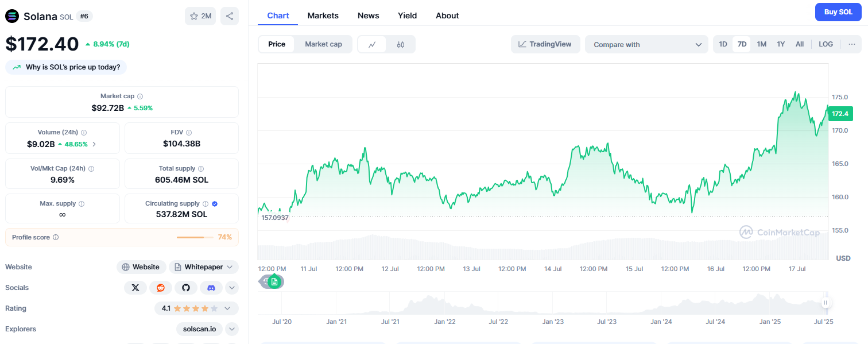The height and width of the screenshot is (344, 868).
Task: Open the Compare with dropdown
Action: coord(646,44)
